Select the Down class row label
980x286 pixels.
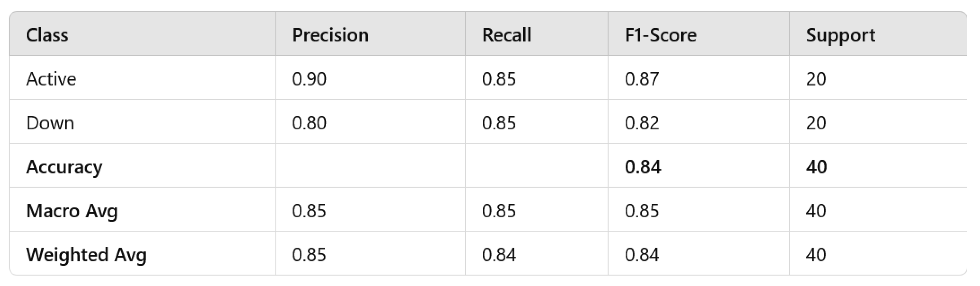tap(50, 123)
